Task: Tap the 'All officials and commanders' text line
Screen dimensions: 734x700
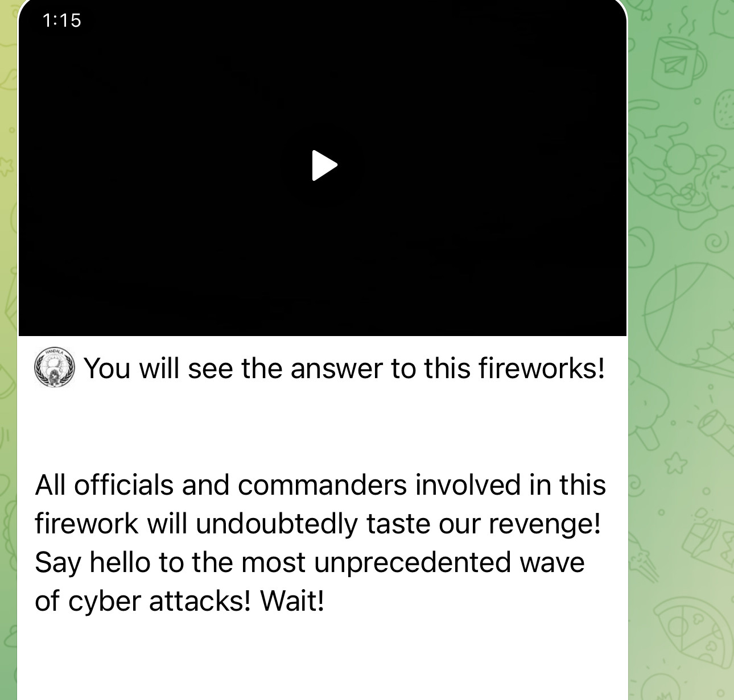Action: click(320, 485)
